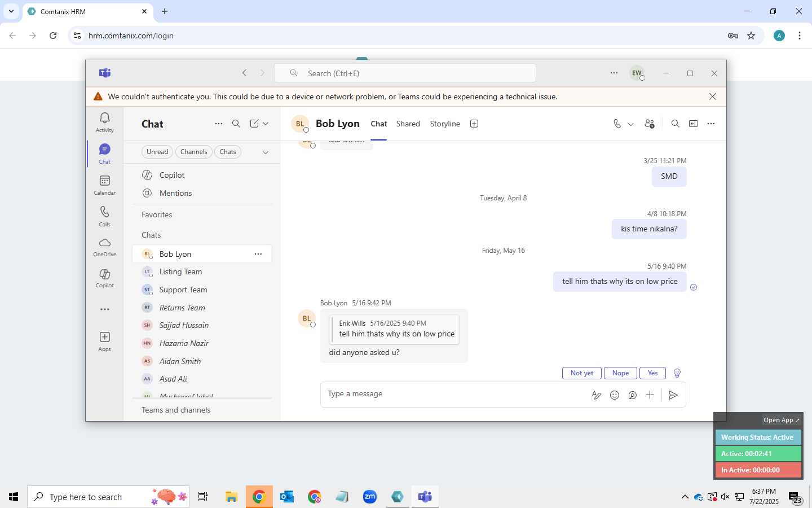Click the quoted Erik Wills message
This screenshot has width=812, height=508.
point(395,329)
